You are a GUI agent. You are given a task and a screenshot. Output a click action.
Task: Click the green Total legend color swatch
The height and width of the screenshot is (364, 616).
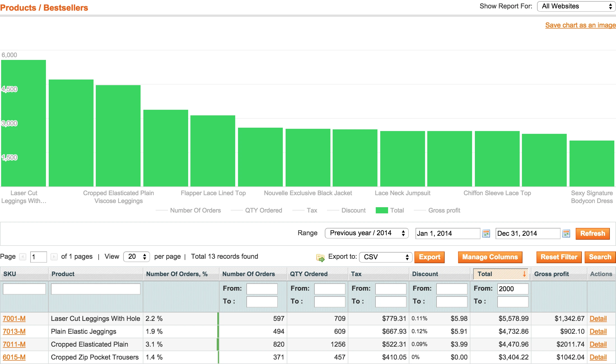(x=381, y=210)
